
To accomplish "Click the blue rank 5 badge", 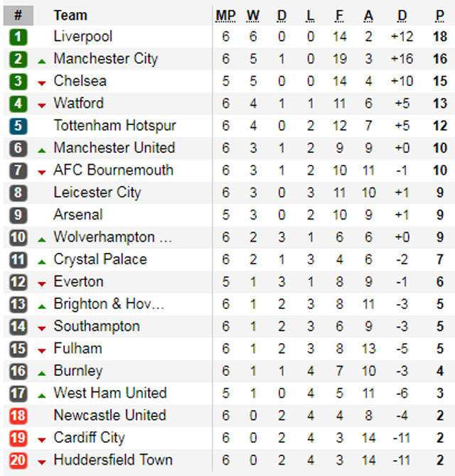I will coord(18,126).
